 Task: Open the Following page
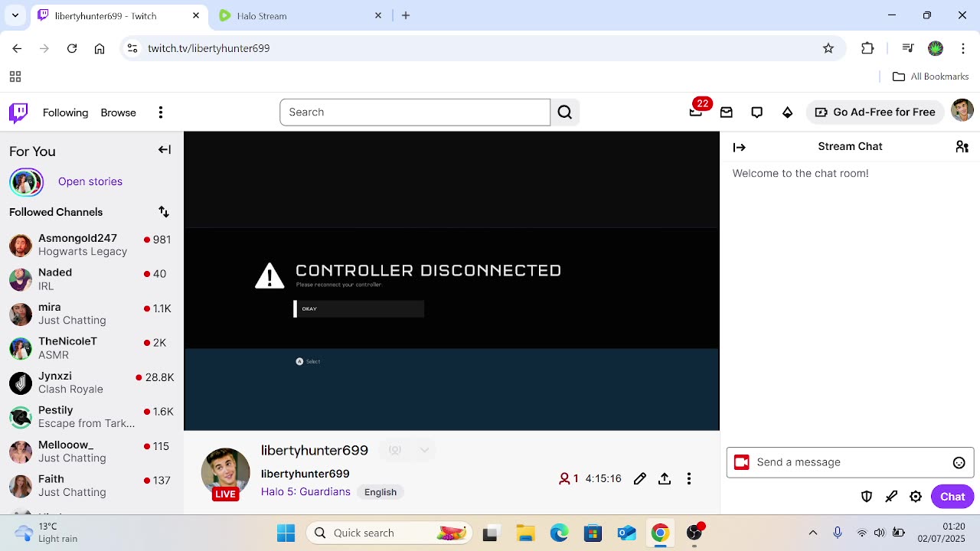(66, 112)
